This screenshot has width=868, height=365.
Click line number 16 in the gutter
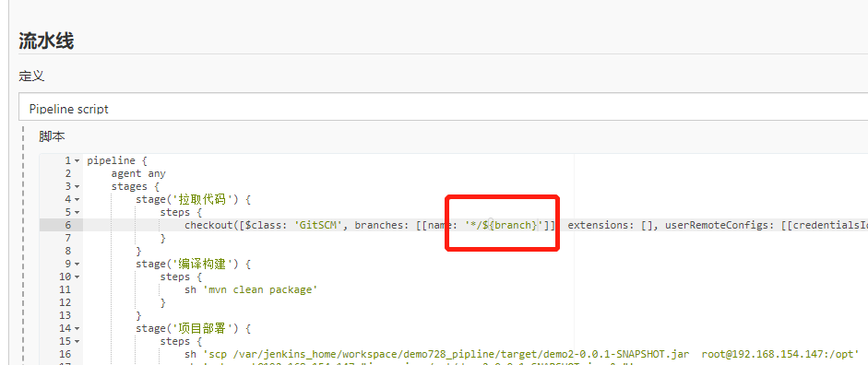pyautogui.click(x=65, y=354)
